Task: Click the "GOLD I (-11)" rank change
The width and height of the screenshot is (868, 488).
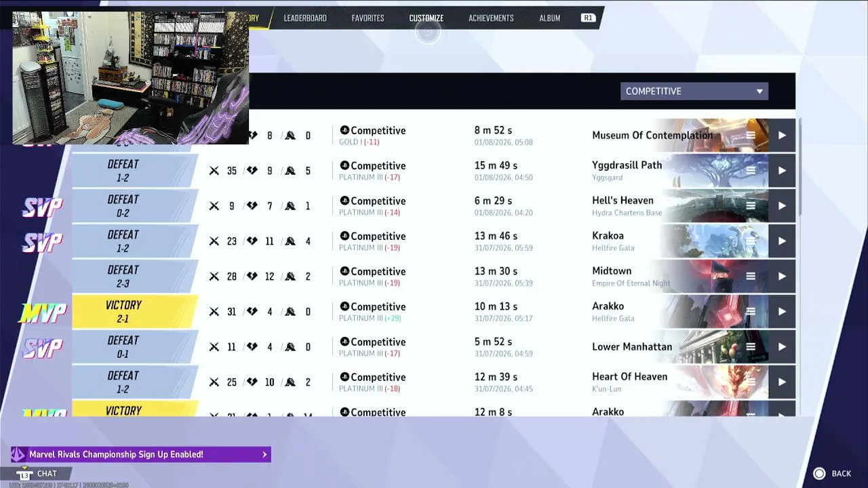Action: (359, 142)
